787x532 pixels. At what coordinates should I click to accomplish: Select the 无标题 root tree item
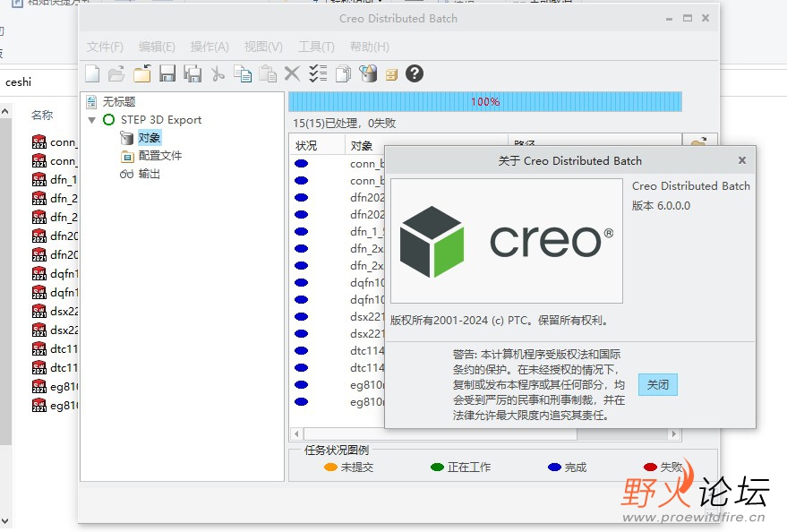tap(119, 102)
